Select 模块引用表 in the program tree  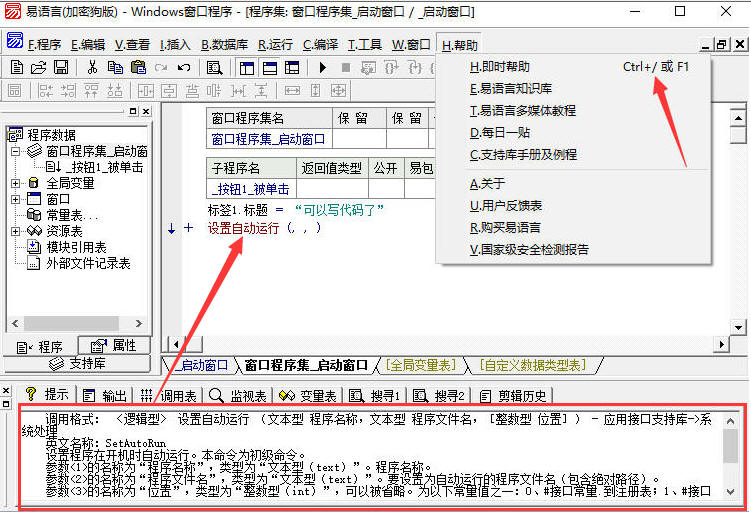point(76,248)
